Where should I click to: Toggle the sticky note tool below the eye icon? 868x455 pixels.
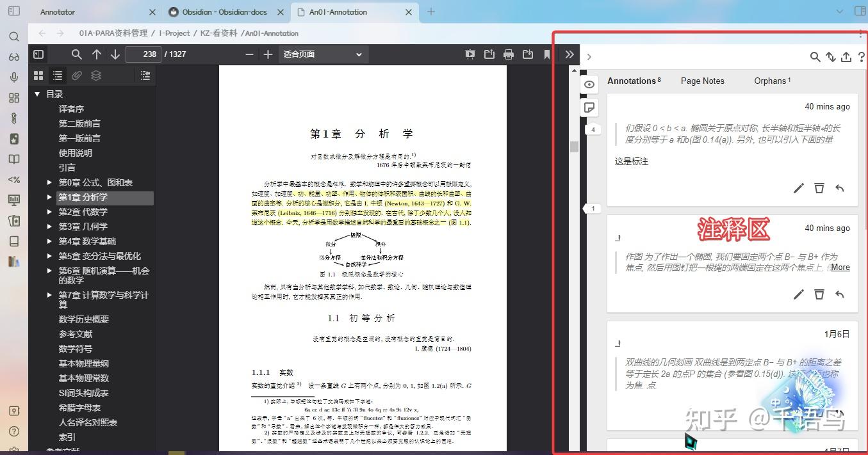click(x=589, y=108)
